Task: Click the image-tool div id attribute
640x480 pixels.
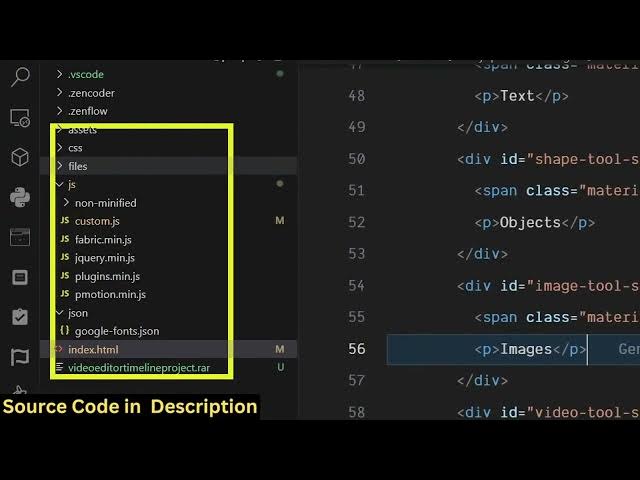Action: pos(570,286)
